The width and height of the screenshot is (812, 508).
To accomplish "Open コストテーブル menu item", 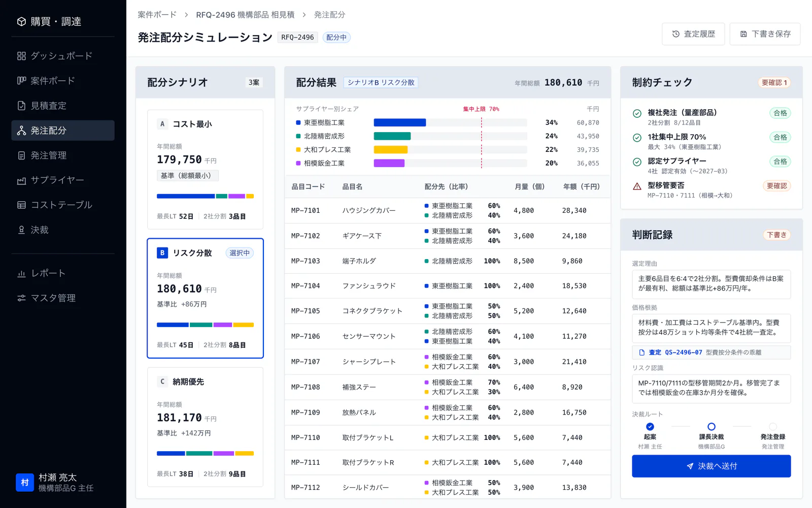I will (x=63, y=205).
